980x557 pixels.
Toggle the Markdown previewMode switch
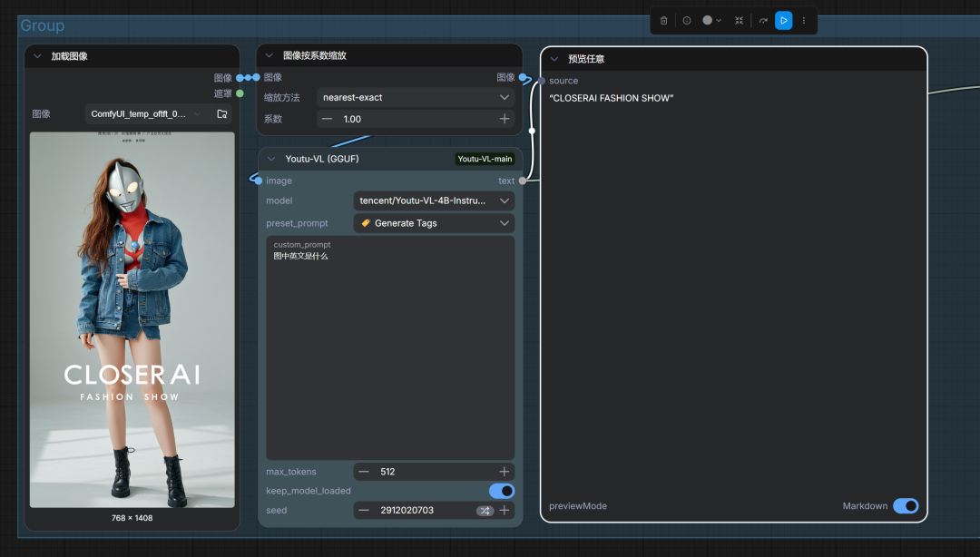click(x=906, y=505)
